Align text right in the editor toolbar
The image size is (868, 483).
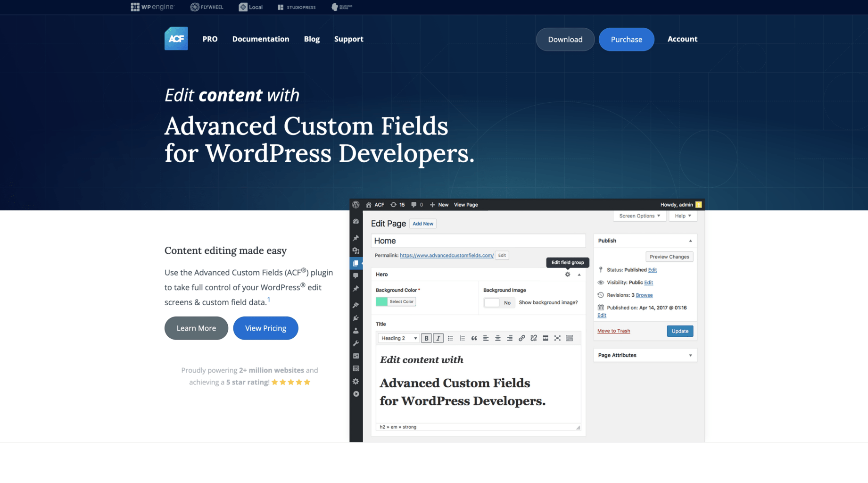[510, 338]
